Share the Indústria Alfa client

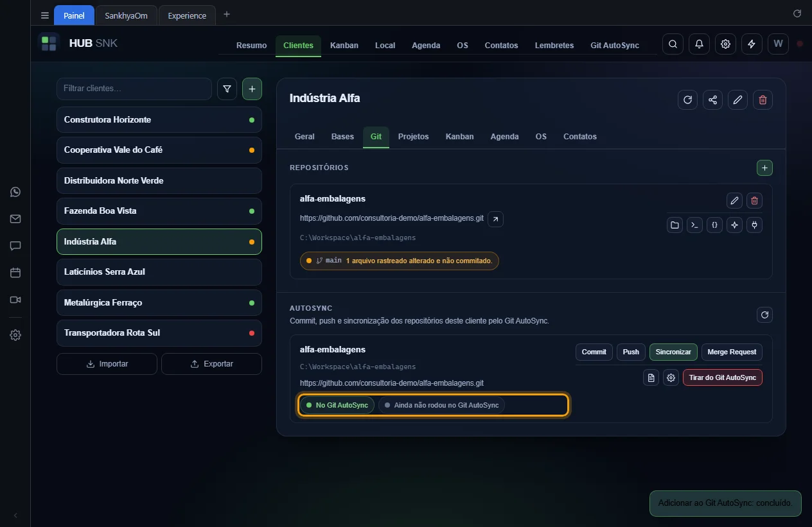point(712,99)
